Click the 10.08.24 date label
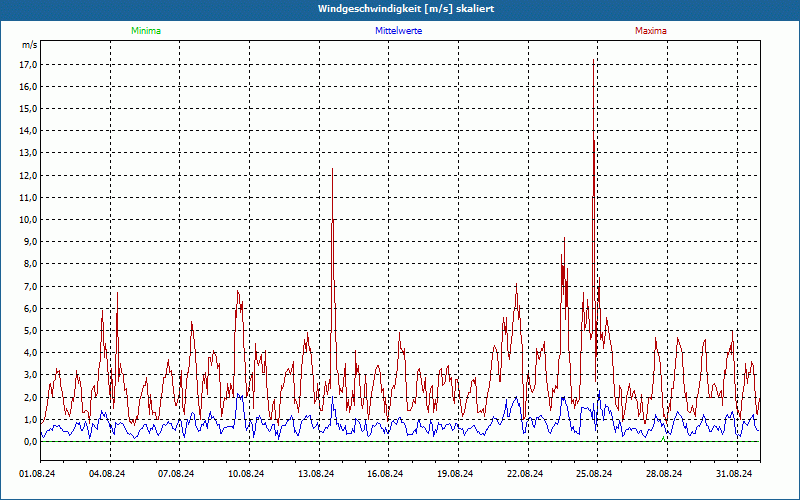 tap(246, 474)
